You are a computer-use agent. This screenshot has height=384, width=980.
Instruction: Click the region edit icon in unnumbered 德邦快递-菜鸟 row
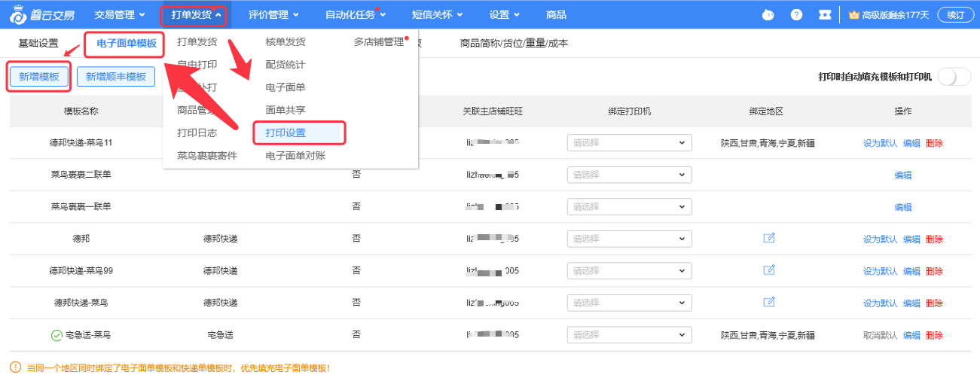tap(769, 302)
